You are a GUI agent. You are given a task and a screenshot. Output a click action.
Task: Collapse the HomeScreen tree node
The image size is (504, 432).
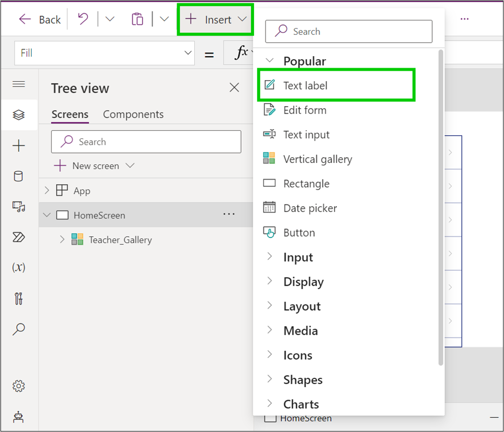point(47,215)
